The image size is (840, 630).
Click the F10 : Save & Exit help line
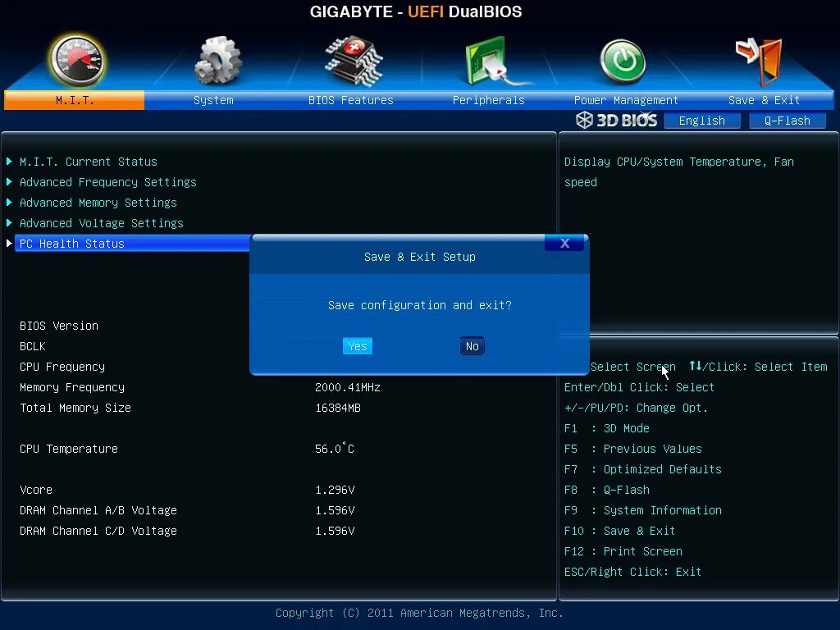click(620, 531)
